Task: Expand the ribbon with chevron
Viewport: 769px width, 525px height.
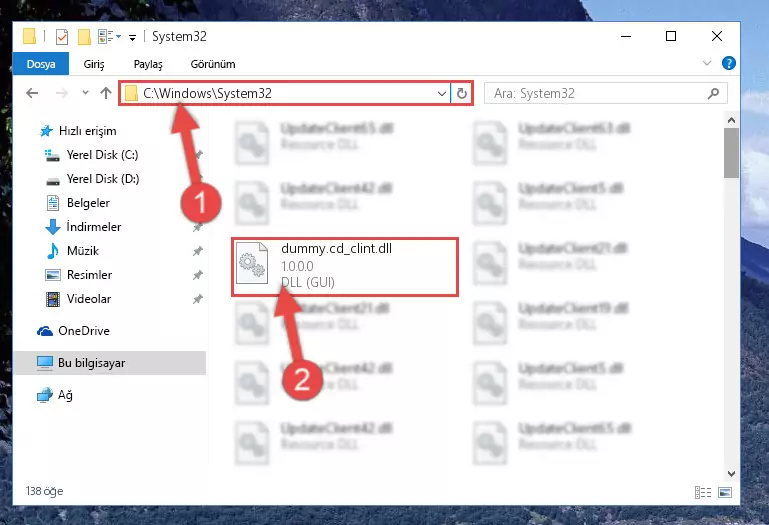Action: 707,63
